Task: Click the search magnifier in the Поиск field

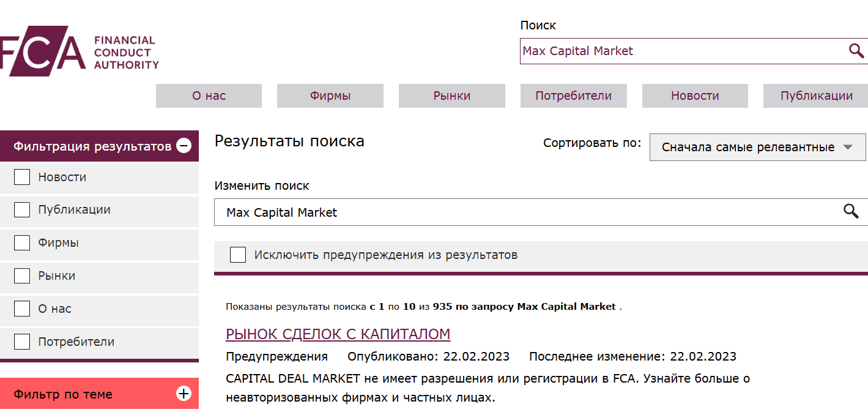Action: pyautogui.click(x=855, y=51)
